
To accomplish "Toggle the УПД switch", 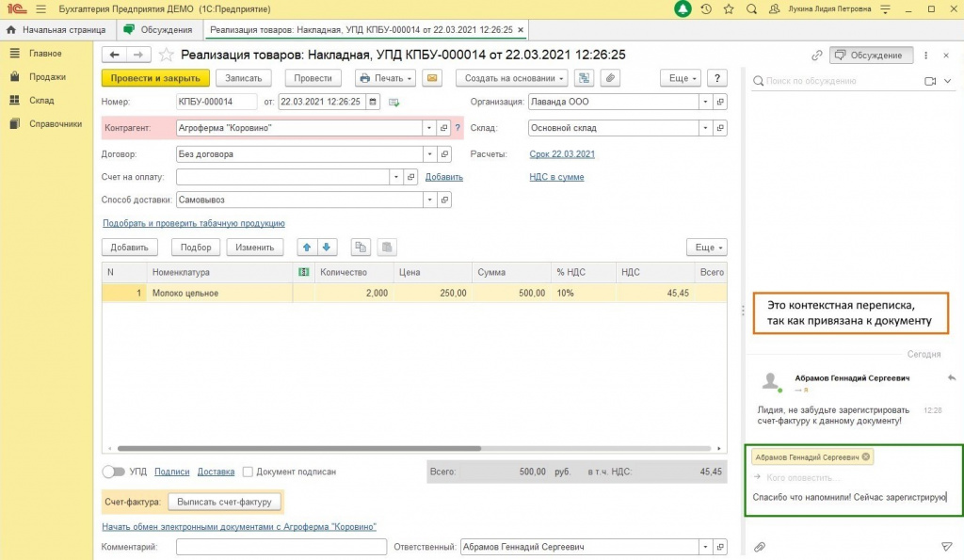I will click(113, 472).
